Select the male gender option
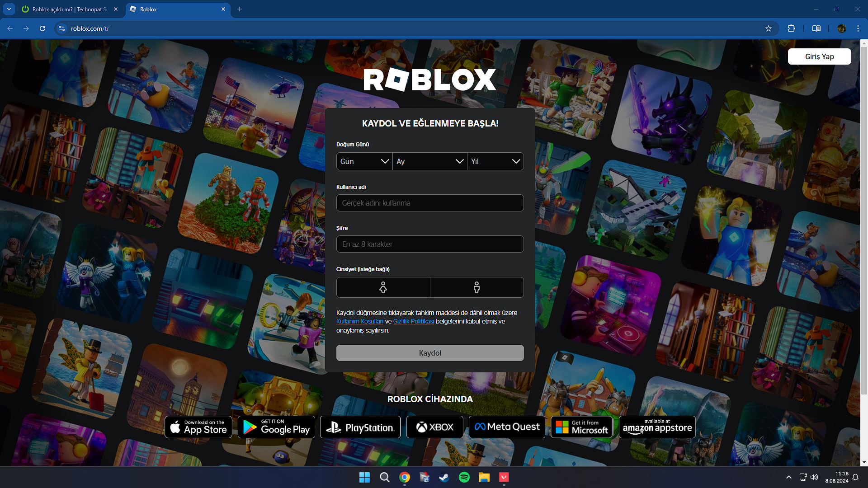This screenshot has height=488, width=868. (476, 287)
